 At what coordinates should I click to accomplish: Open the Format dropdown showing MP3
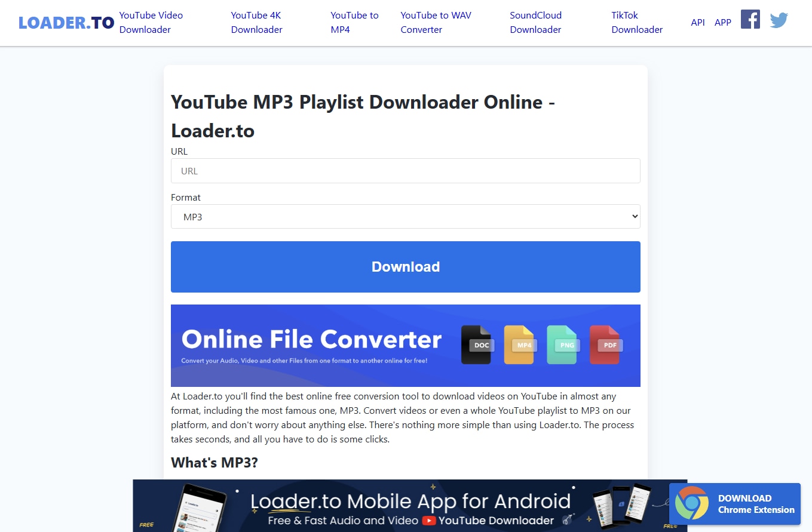coord(405,217)
